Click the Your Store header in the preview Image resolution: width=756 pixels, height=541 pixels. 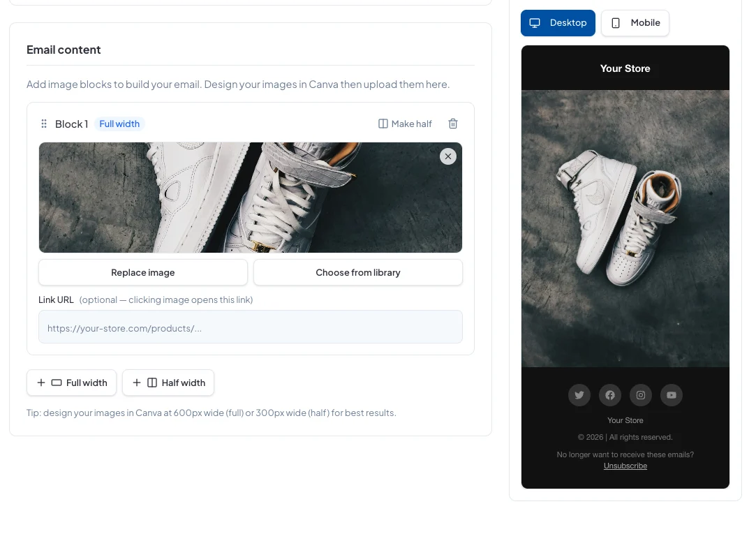tap(625, 68)
